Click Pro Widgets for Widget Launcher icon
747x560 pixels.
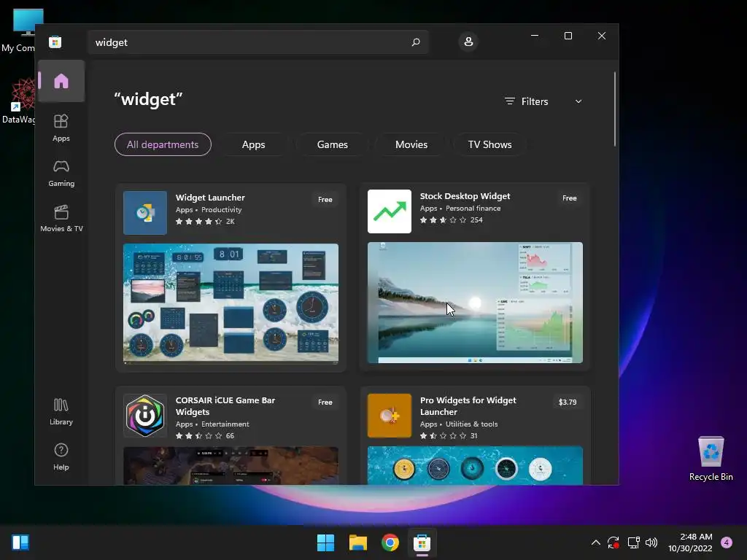tap(390, 416)
